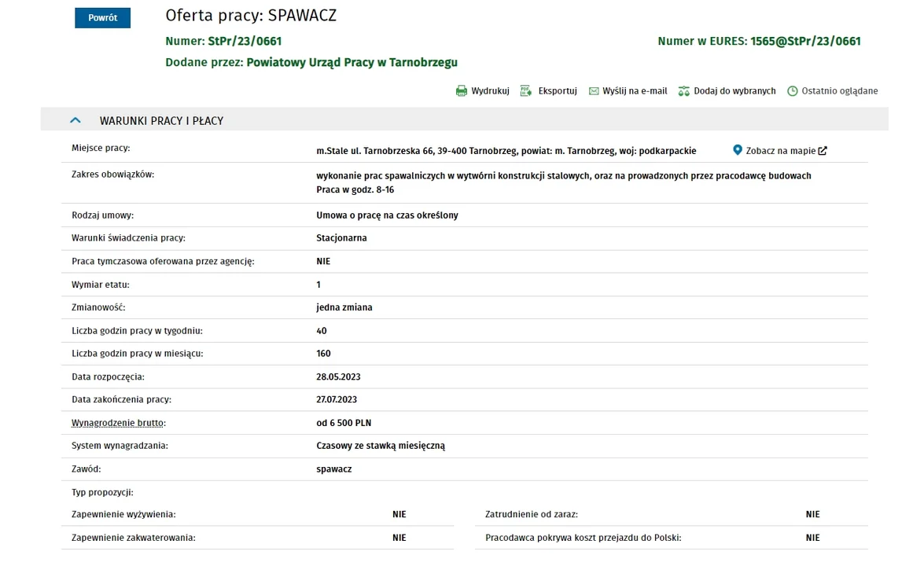Click NIE for Zatrudnienie od zaraz
This screenshot has height=566, width=924.
812,514
